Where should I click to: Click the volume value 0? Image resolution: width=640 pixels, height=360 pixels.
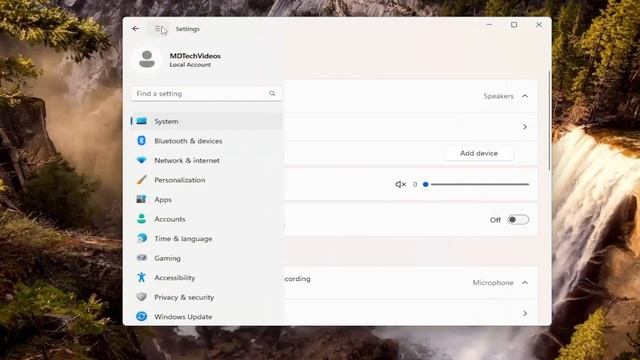coord(415,184)
